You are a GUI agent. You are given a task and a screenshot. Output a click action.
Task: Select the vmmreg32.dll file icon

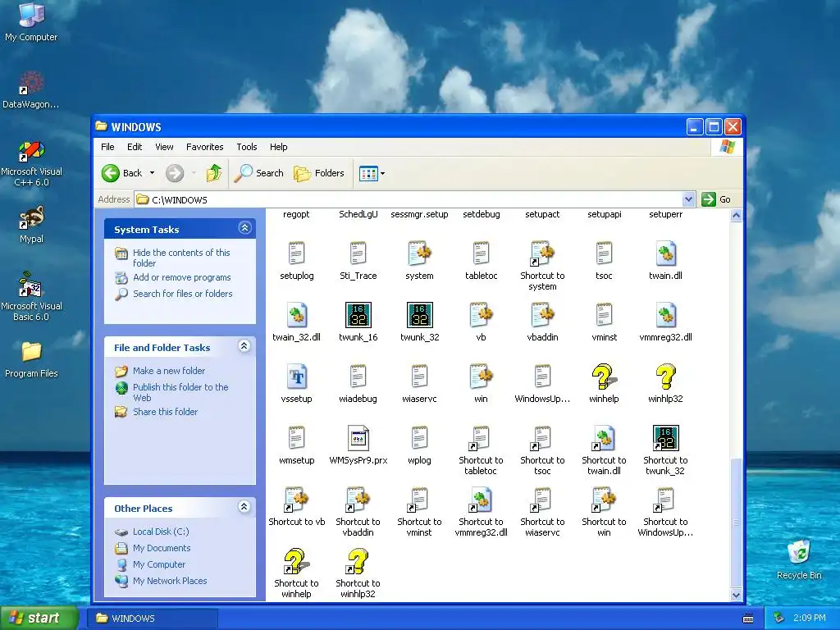(665, 315)
